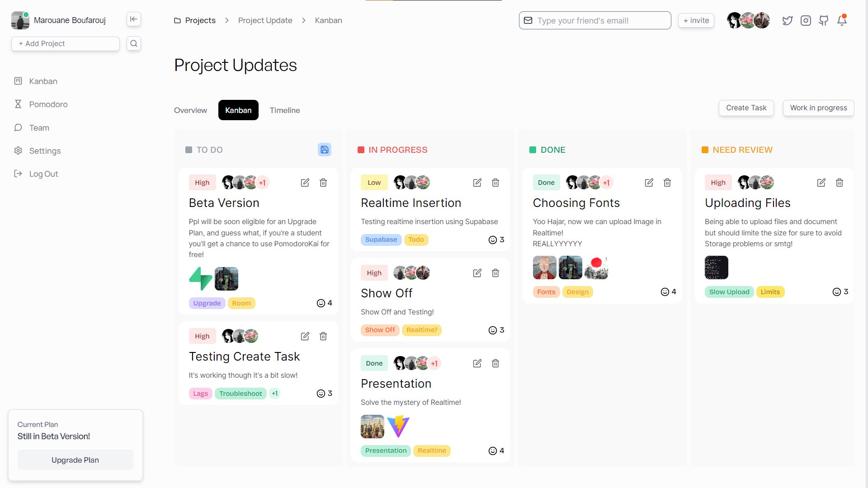Expand +1 members on Presentation card
The height and width of the screenshot is (488, 868).
pyautogui.click(x=434, y=363)
